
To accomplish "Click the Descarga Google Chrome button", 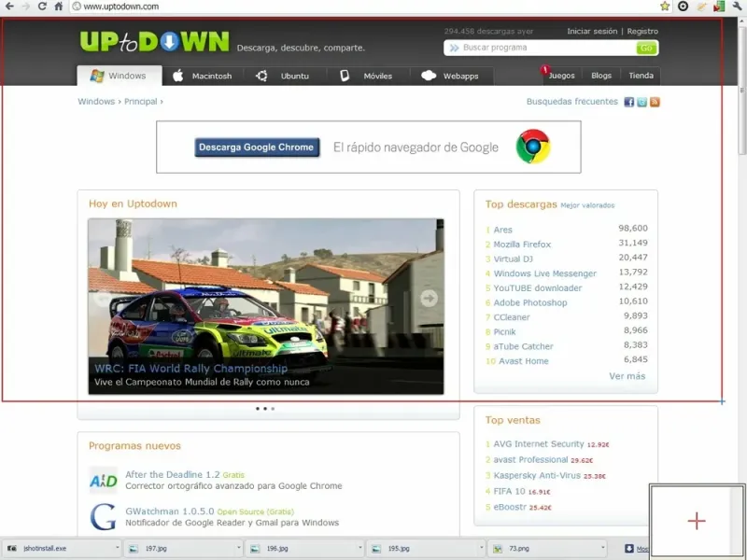I will (x=257, y=147).
